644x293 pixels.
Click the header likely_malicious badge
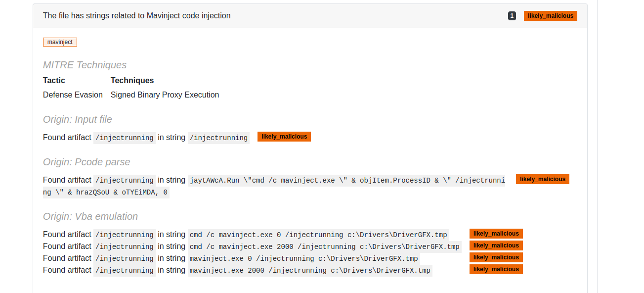(551, 16)
